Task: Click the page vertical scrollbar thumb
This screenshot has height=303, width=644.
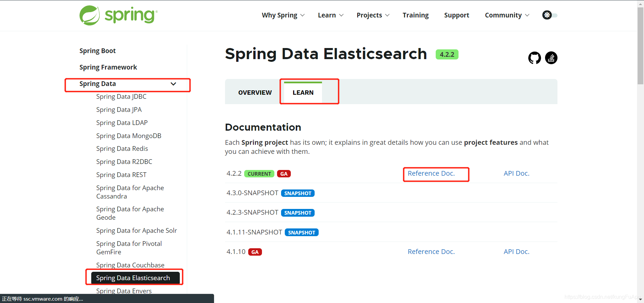Action: point(640,46)
